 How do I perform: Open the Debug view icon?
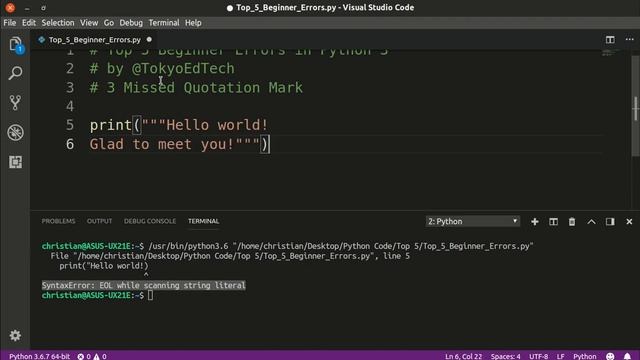pos(15,133)
